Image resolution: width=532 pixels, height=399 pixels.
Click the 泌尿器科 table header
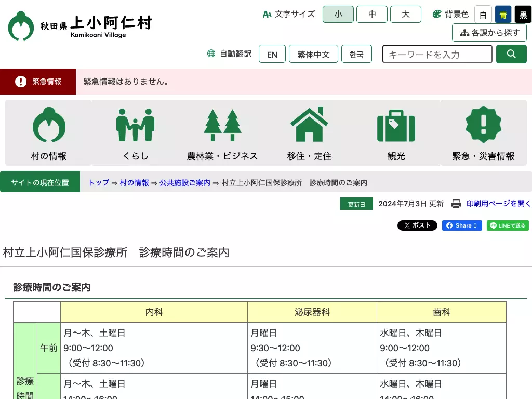click(x=312, y=312)
